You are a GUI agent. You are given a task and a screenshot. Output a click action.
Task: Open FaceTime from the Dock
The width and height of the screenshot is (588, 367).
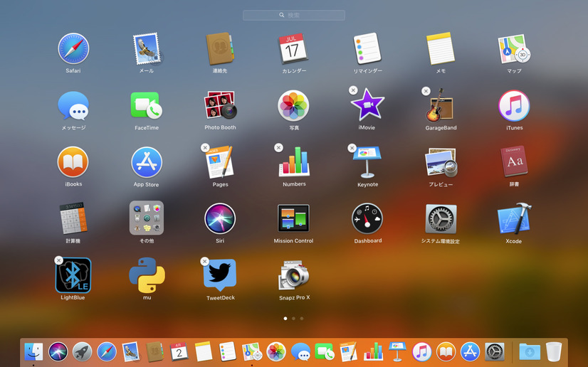click(325, 352)
